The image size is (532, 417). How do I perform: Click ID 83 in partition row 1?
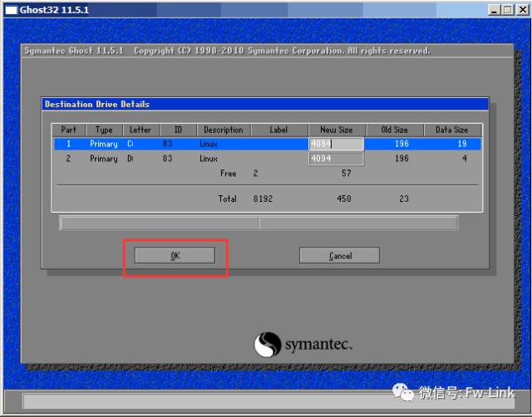167,144
